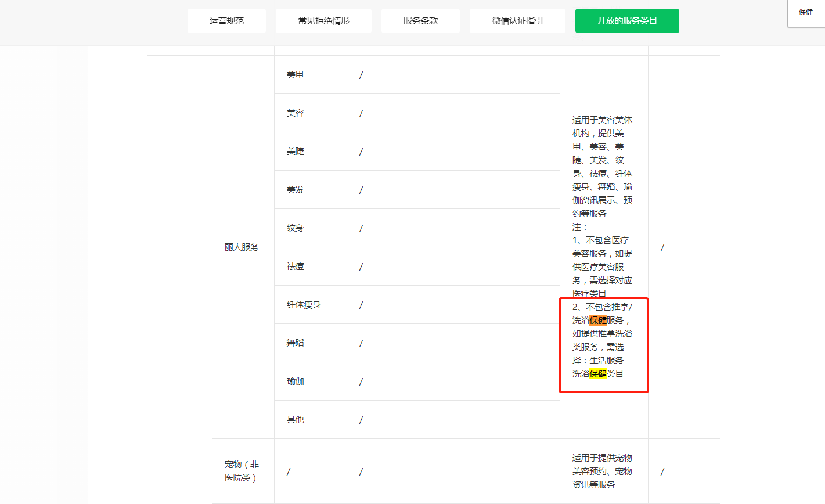
Task: Click the 宠物（非医院类） category cell
Action: coord(243,471)
